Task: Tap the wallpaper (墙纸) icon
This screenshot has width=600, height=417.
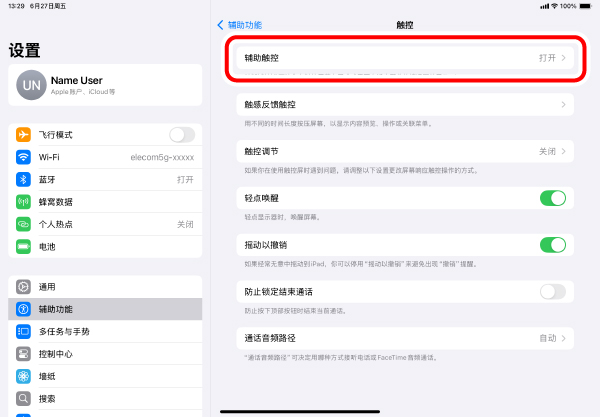Action: 23,376
